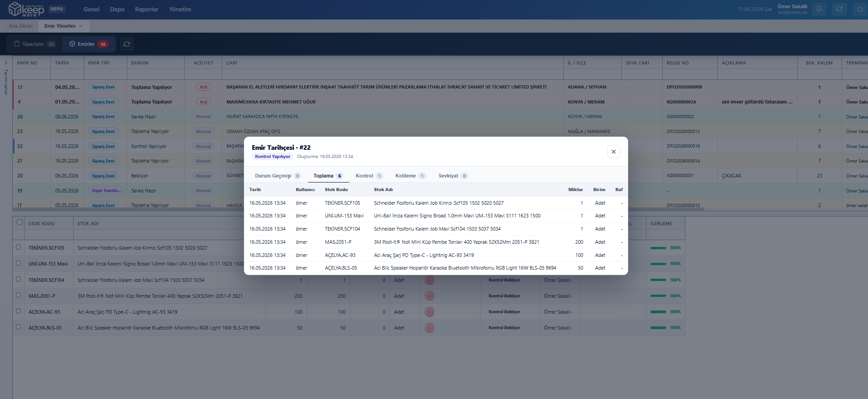868x399 pixels.
Task: Open the Kolileme tab in the dialog
Action: (x=410, y=176)
